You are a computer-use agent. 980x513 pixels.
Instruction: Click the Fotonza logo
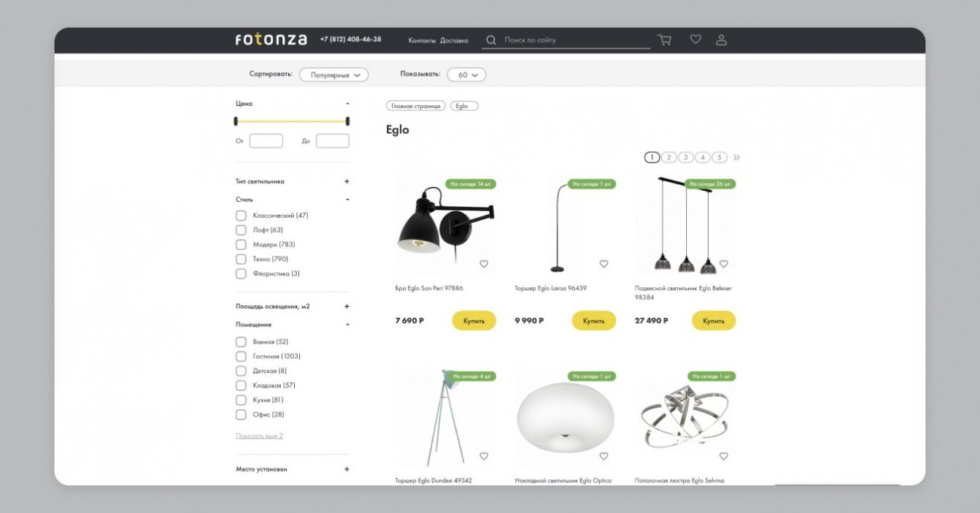point(271,39)
